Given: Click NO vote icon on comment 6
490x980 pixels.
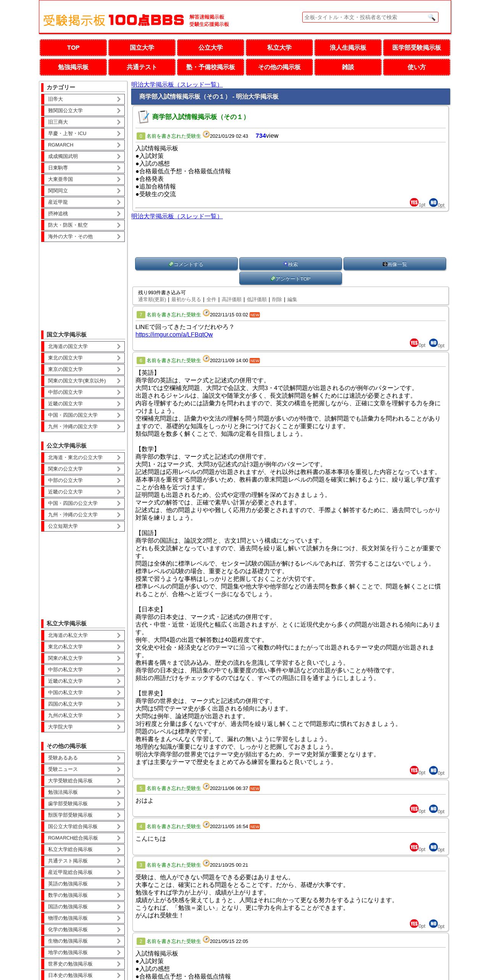Looking at the screenshot, I should click(433, 770).
